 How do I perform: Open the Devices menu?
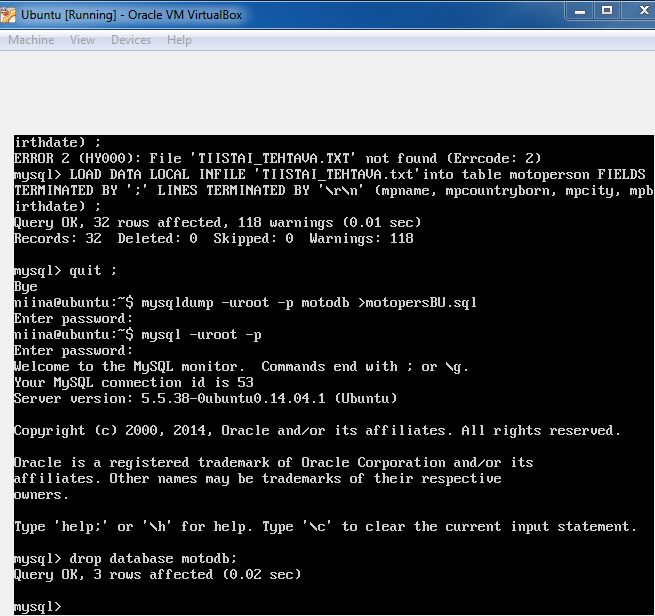(131, 40)
